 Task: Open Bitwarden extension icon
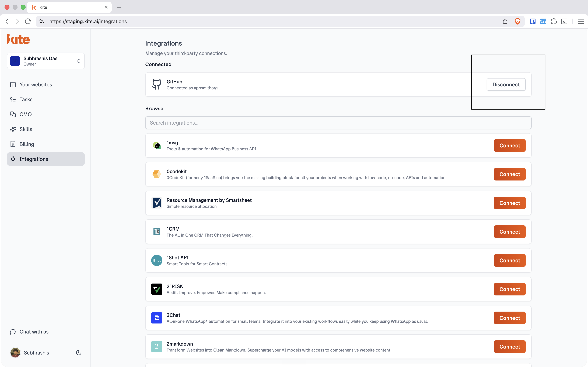(533, 21)
